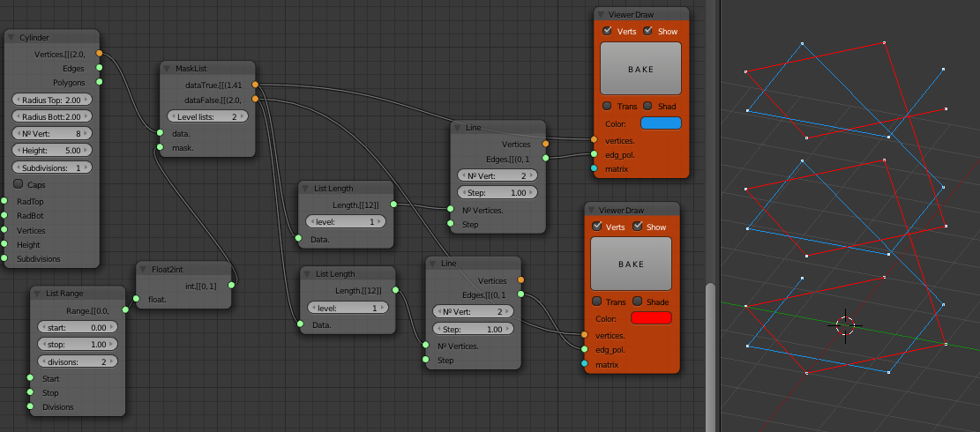
Task: Click Step field in lower Line node
Action: coord(473,329)
